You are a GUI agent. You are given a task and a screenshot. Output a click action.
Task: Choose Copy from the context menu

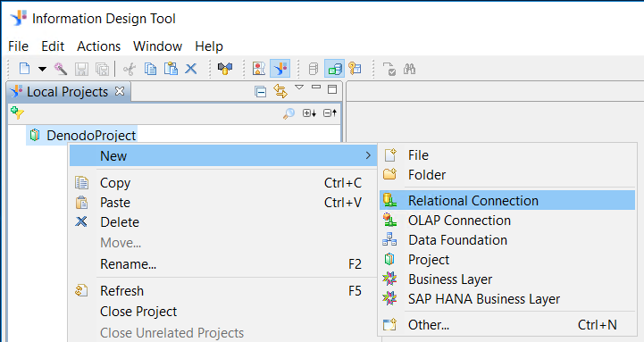223,183
